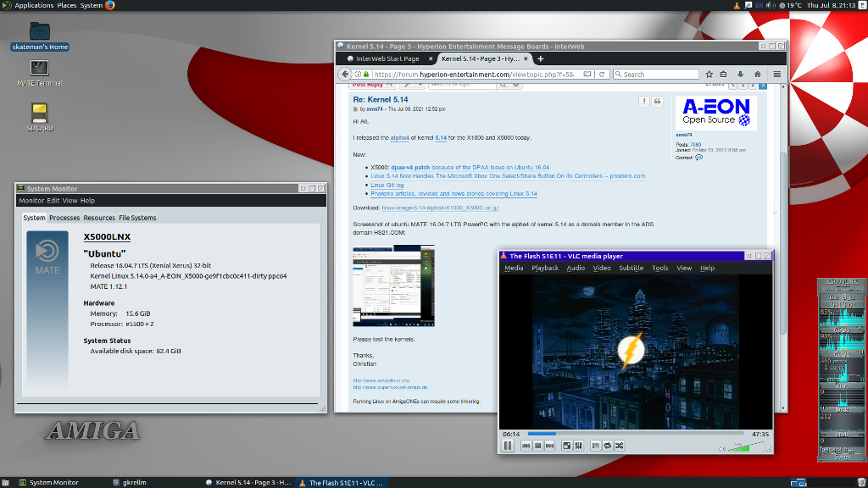Mute audio via VLC speaker icon
Image resolution: width=868 pixels, height=488 pixels.
[722, 449]
